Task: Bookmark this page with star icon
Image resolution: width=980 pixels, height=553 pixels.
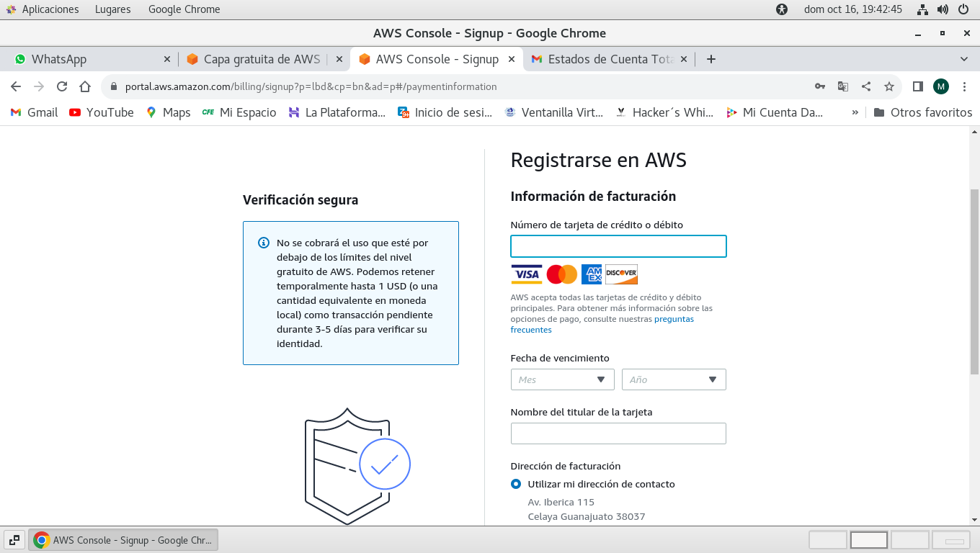Action: pyautogui.click(x=889, y=86)
